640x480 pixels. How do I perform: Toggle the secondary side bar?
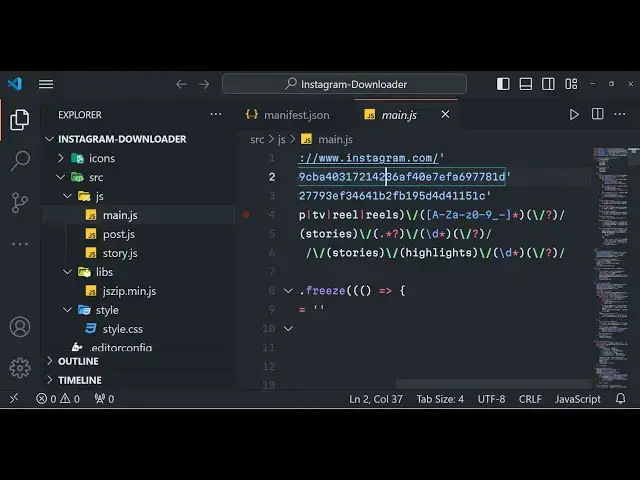(x=548, y=84)
